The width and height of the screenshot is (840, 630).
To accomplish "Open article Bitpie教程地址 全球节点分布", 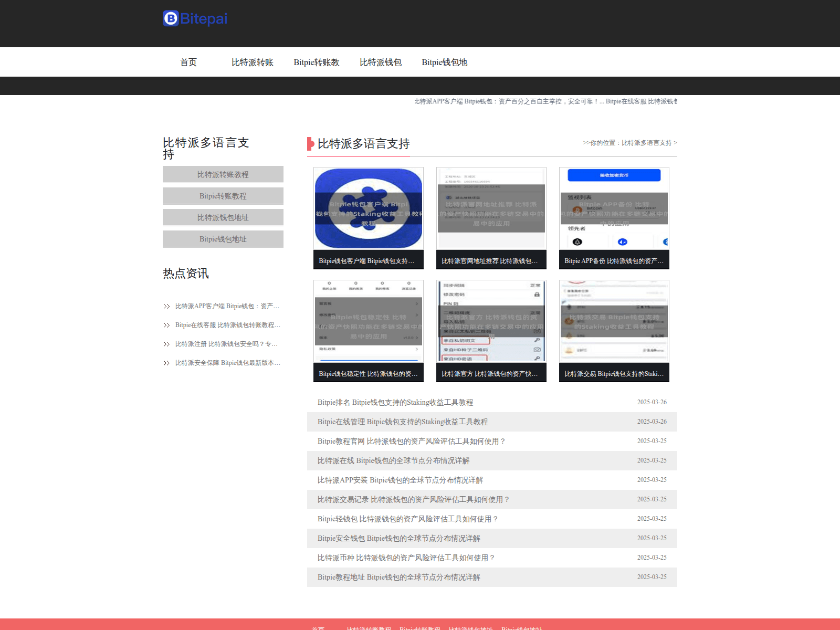I will point(399,577).
